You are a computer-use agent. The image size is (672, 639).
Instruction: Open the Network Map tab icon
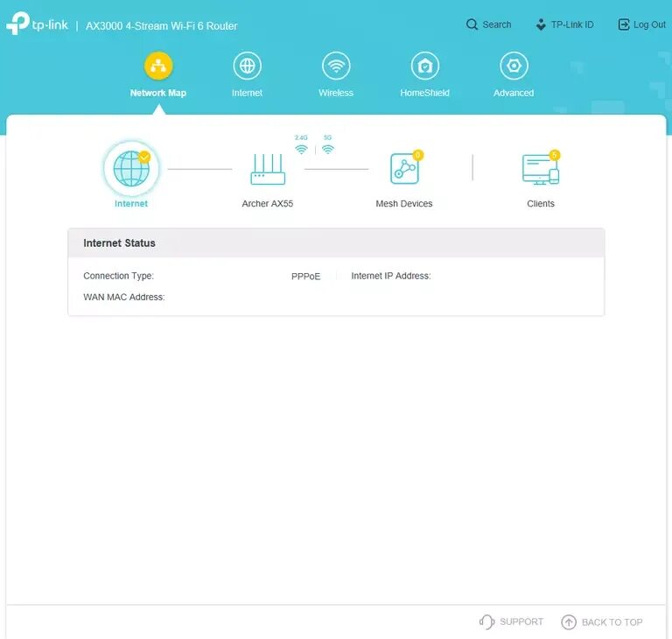pos(158,66)
